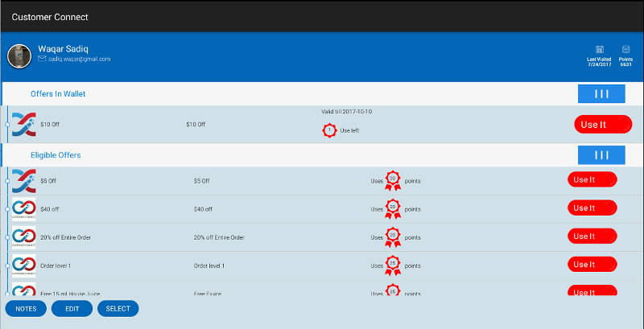Click the timeline dot beside $10 Off
This screenshot has width=644, height=329.
point(7,125)
